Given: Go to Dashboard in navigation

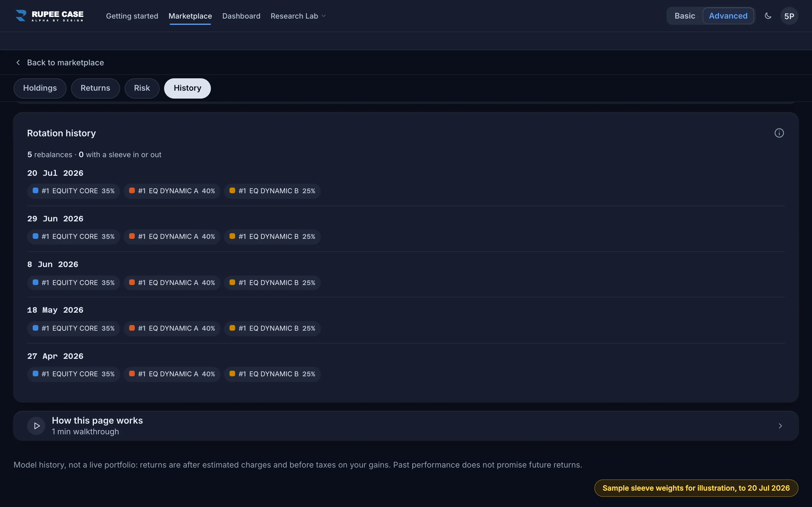Looking at the screenshot, I should point(241,16).
